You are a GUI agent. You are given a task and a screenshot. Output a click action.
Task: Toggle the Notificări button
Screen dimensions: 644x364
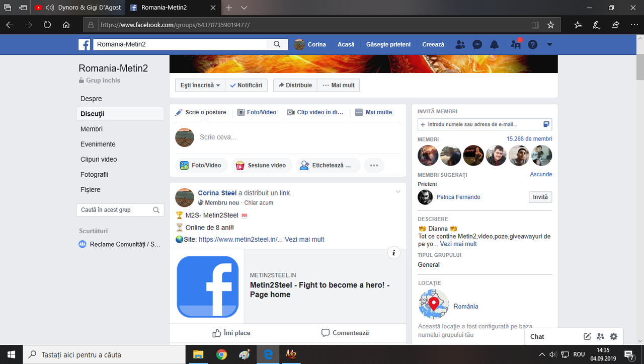pyautogui.click(x=246, y=85)
